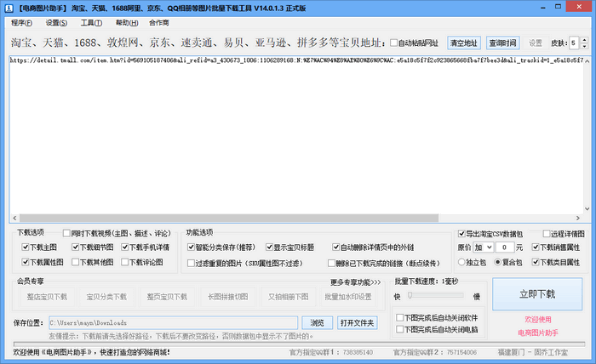Click the 整店宝贝下载 button
This screenshot has width=596, height=364.
point(47,297)
